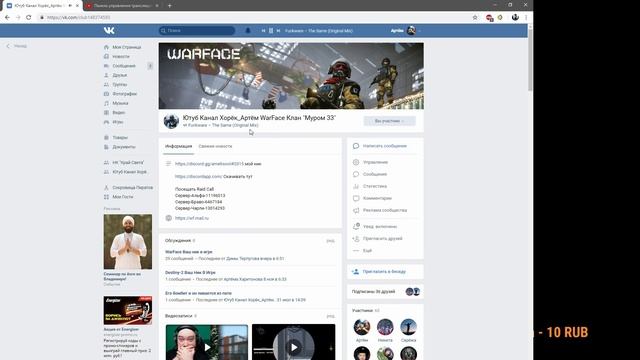Open member Никита avatar

[x=385, y=327]
